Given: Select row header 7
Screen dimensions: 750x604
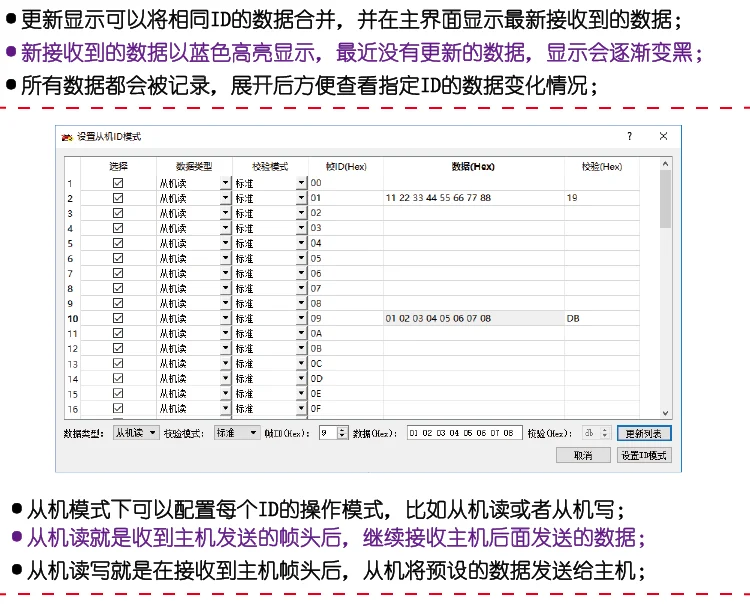Looking at the screenshot, I should click(x=73, y=274).
